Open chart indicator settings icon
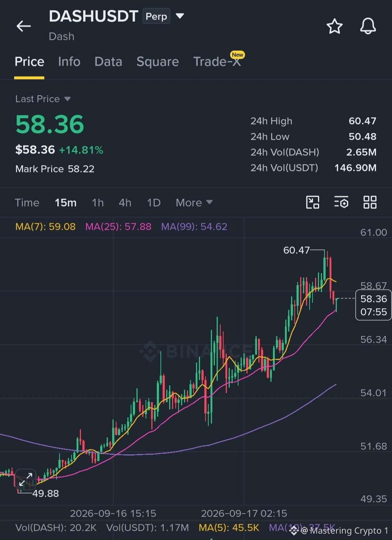 [341, 202]
